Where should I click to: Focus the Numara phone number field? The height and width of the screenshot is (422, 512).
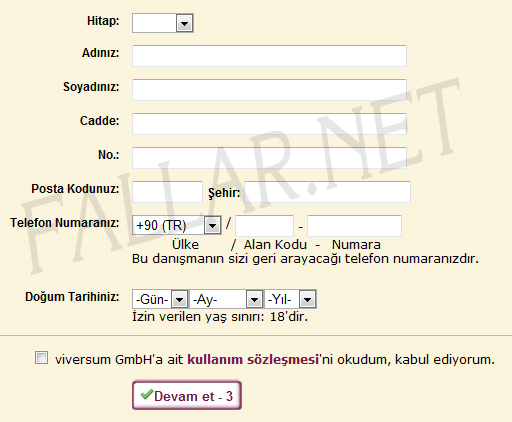354,226
